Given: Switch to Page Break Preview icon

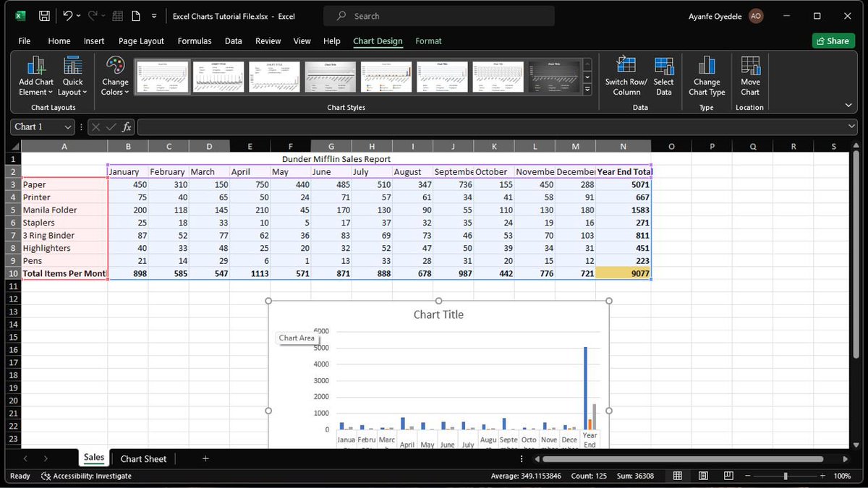Looking at the screenshot, I should pos(728,476).
